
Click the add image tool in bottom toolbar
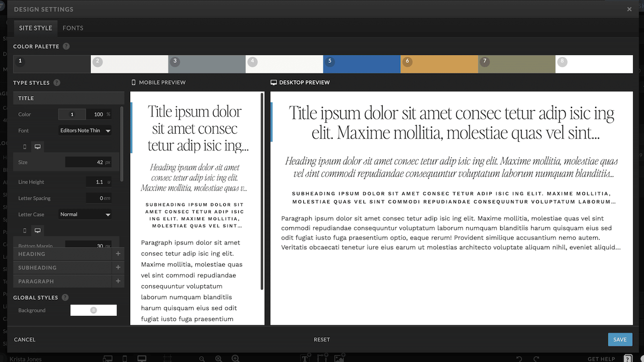(x=339, y=358)
